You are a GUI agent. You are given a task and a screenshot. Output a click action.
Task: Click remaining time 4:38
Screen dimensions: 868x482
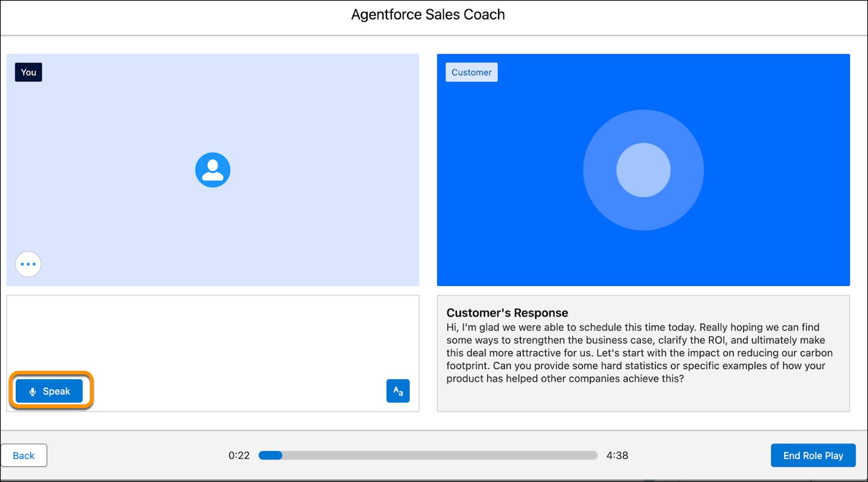(x=617, y=455)
